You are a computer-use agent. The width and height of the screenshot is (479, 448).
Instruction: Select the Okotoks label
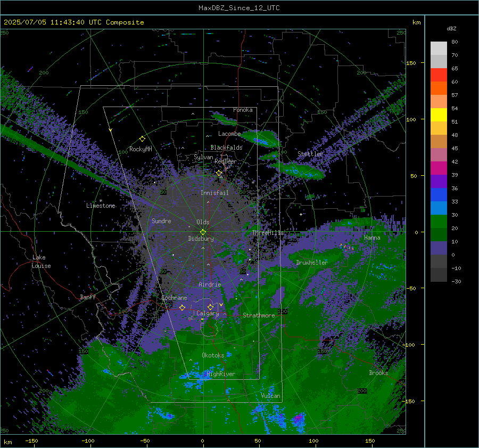[x=213, y=355]
